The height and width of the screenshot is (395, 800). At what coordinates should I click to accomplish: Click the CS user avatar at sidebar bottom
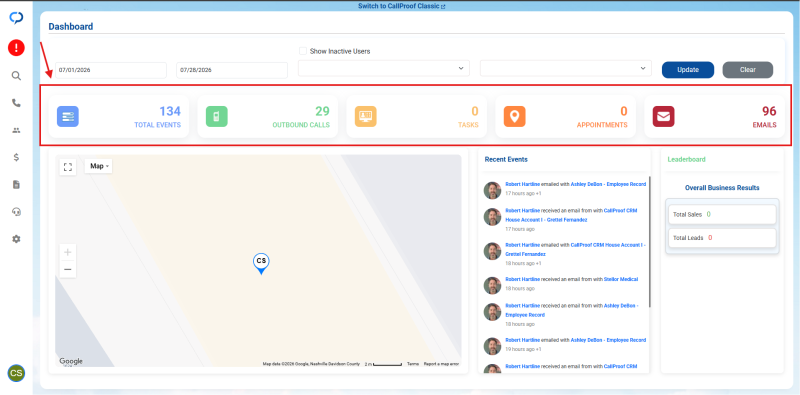pyautogui.click(x=16, y=373)
